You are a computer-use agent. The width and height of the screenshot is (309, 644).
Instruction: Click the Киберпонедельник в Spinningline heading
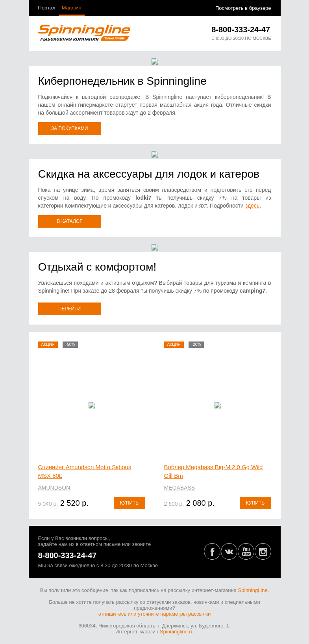pos(122,81)
